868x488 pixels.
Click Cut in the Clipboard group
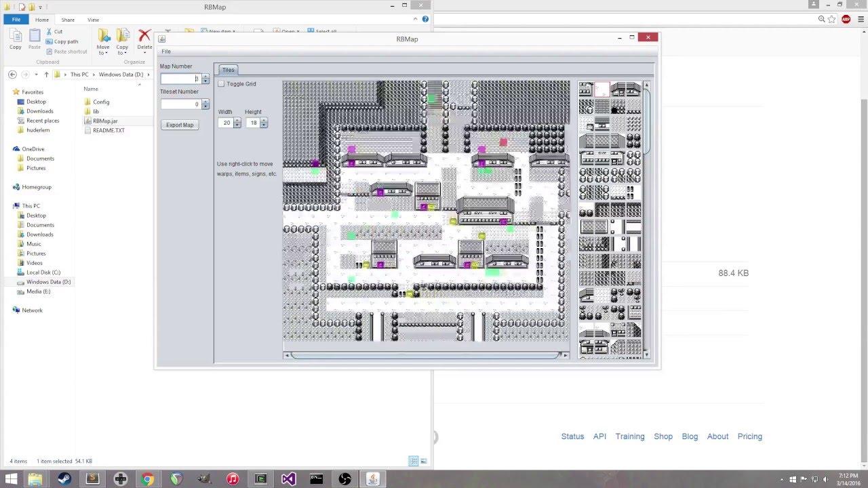coord(54,32)
